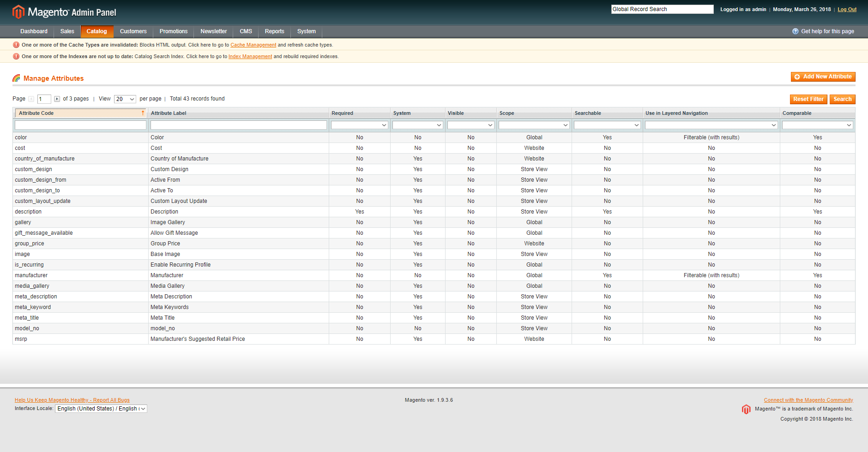868x452 pixels.
Task: Open the Newsletter menu
Action: coord(214,31)
